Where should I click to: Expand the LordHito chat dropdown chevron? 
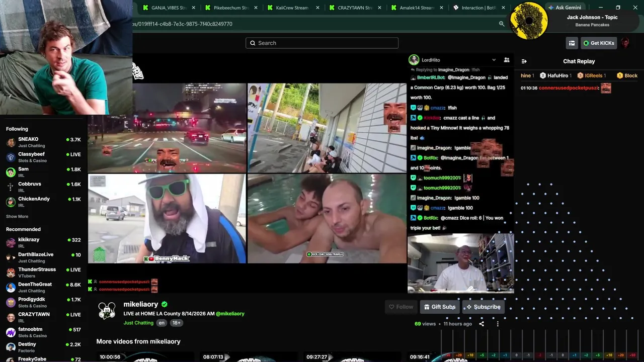494,60
